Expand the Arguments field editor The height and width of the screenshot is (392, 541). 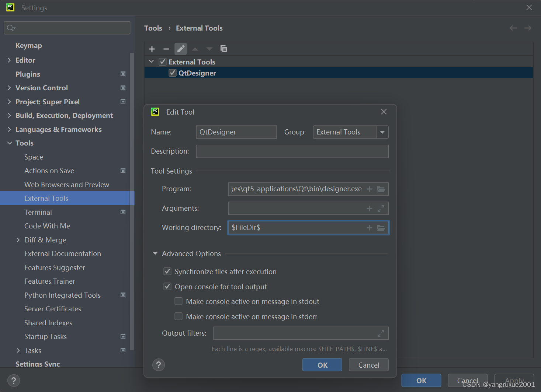(x=381, y=209)
